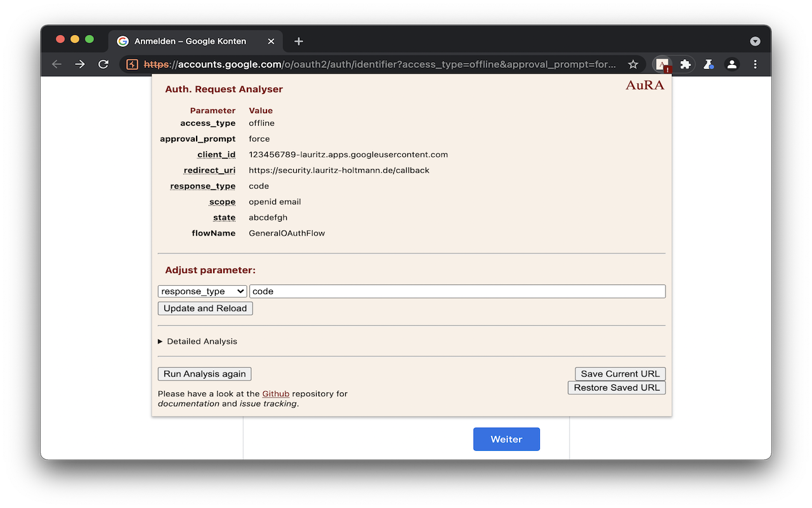Viewport: 812px width, 508px height.
Task: Open the AuRA extension icon in the toolbar
Action: (x=662, y=64)
